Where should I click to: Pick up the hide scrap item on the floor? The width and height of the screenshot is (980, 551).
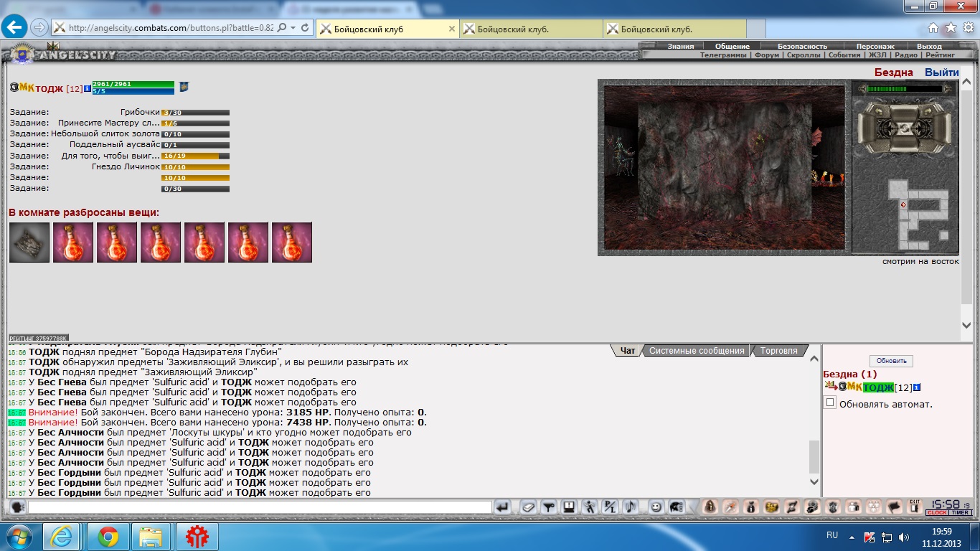pyautogui.click(x=29, y=242)
